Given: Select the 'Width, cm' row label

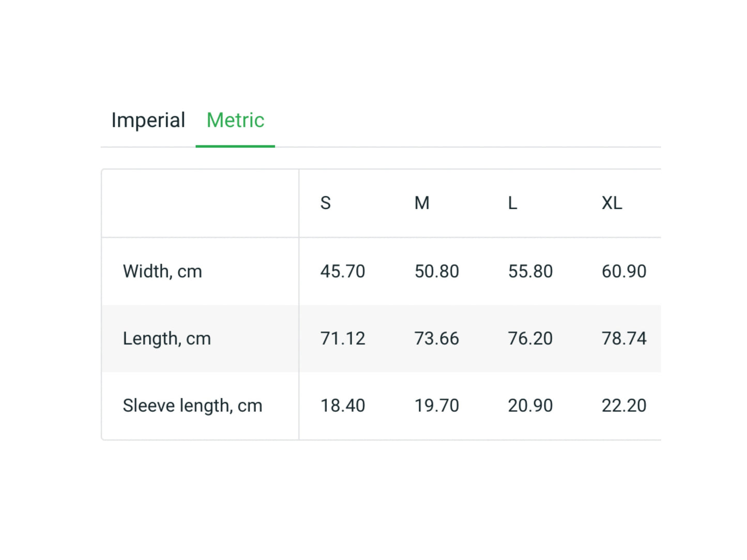Looking at the screenshot, I should 162,271.
